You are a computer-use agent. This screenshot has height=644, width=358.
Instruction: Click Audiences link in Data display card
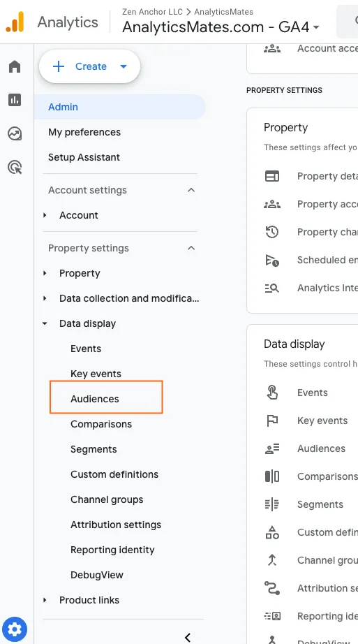click(x=321, y=448)
